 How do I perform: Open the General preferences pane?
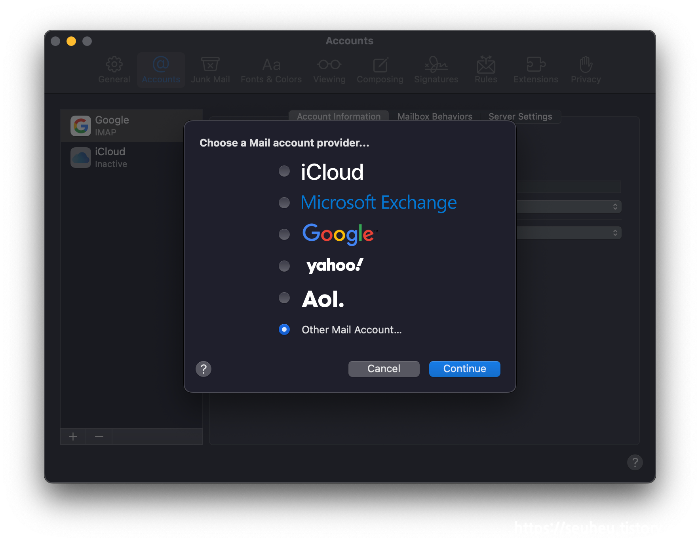[114, 70]
